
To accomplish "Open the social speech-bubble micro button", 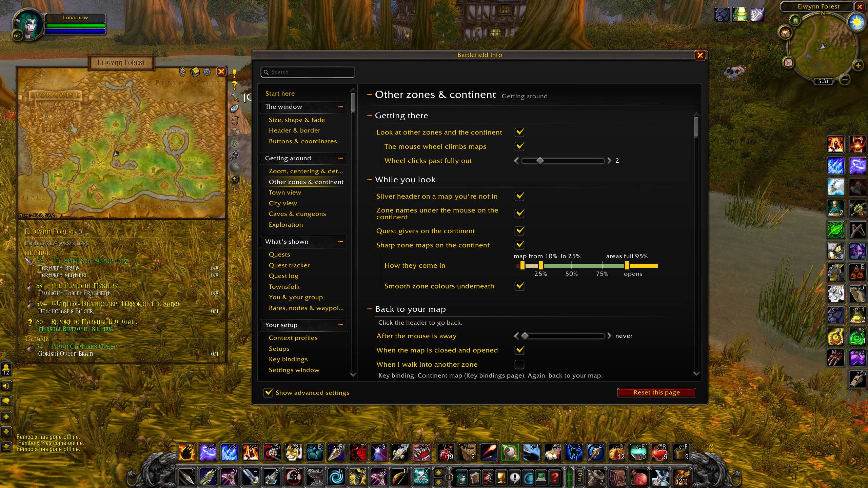I will click(515, 478).
